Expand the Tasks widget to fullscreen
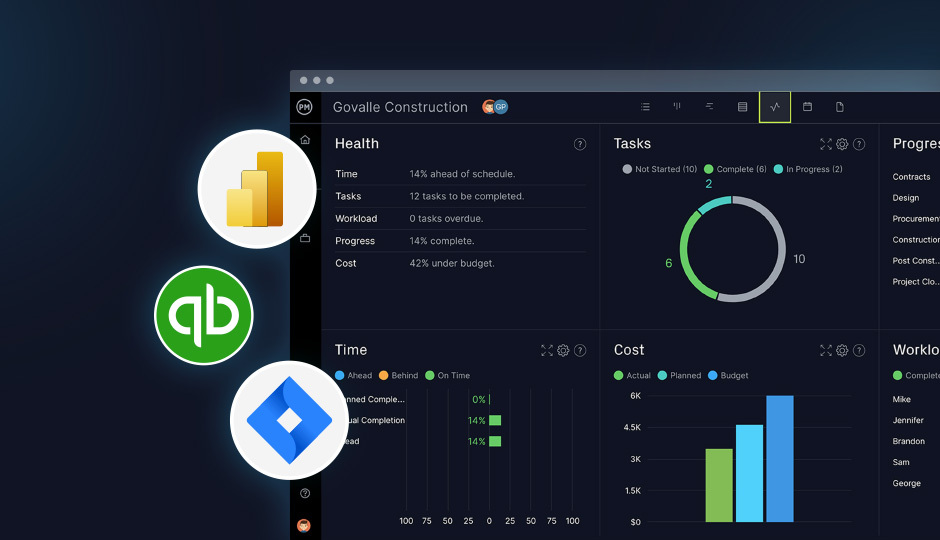The height and width of the screenshot is (540, 940). [x=826, y=144]
